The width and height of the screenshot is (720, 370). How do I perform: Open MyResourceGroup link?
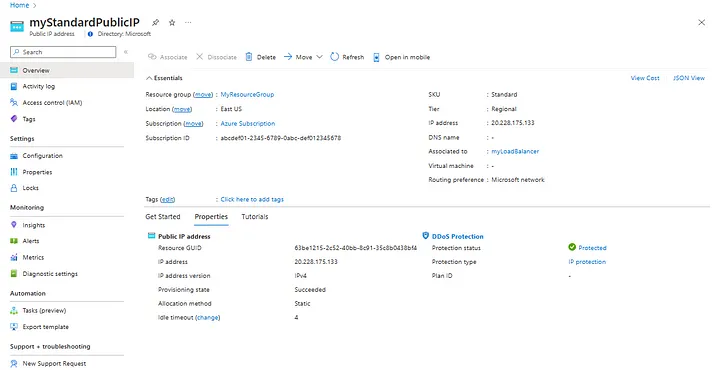(x=247, y=95)
